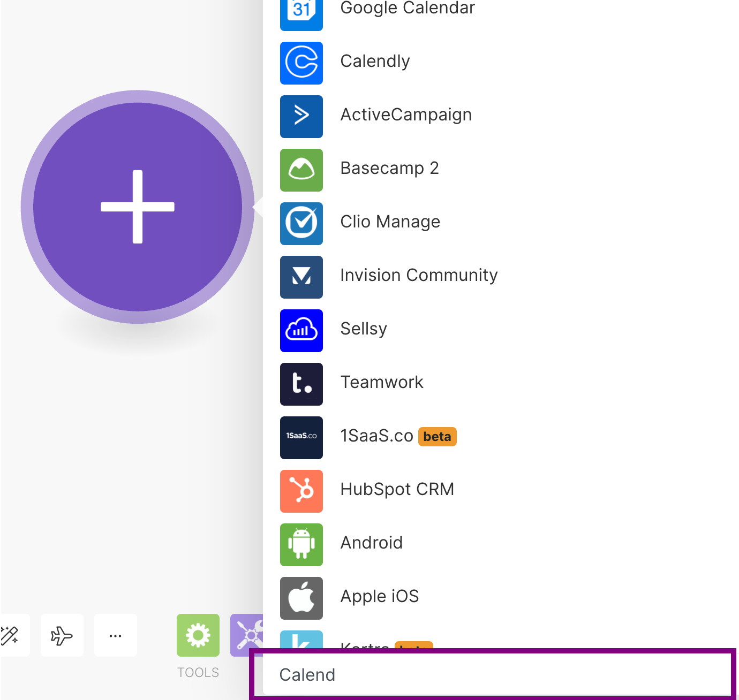Click the Google Calendar label
Viewport: 739px width, 700px height.
tap(408, 8)
